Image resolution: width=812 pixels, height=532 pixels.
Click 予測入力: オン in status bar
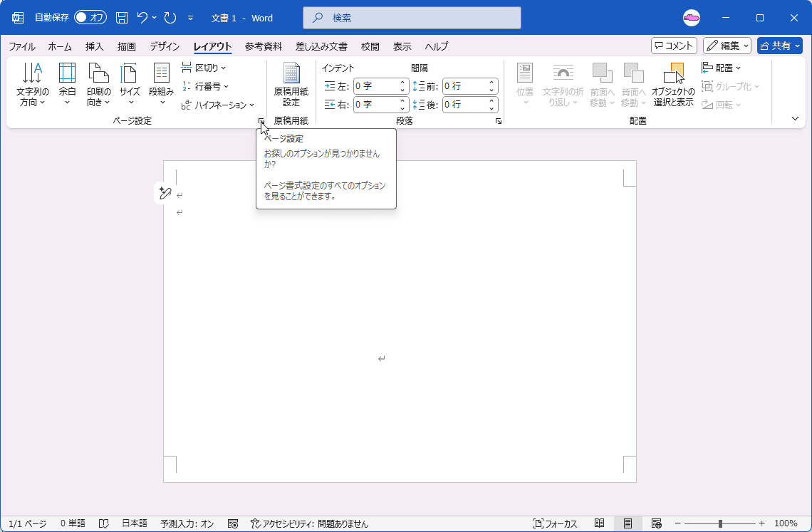(187, 523)
